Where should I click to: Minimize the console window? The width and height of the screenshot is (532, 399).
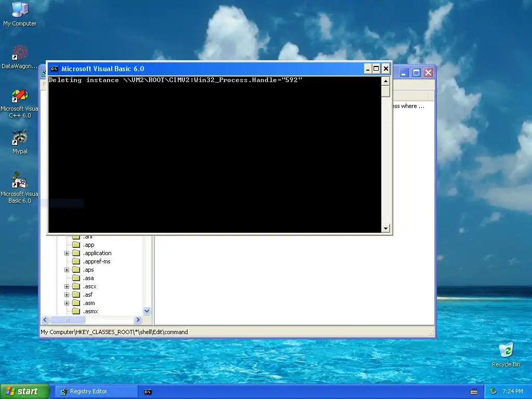click(368, 69)
